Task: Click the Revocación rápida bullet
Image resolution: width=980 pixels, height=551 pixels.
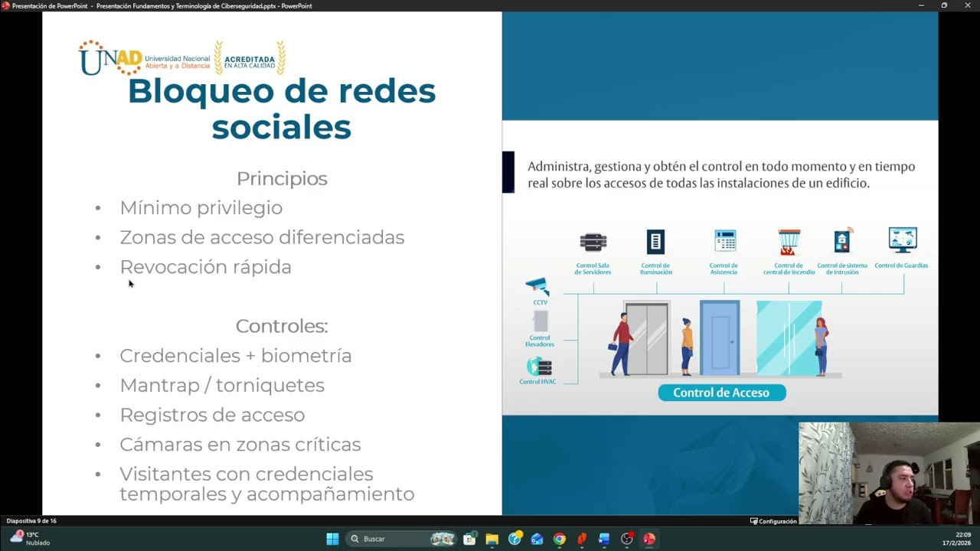Action: [205, 267]
